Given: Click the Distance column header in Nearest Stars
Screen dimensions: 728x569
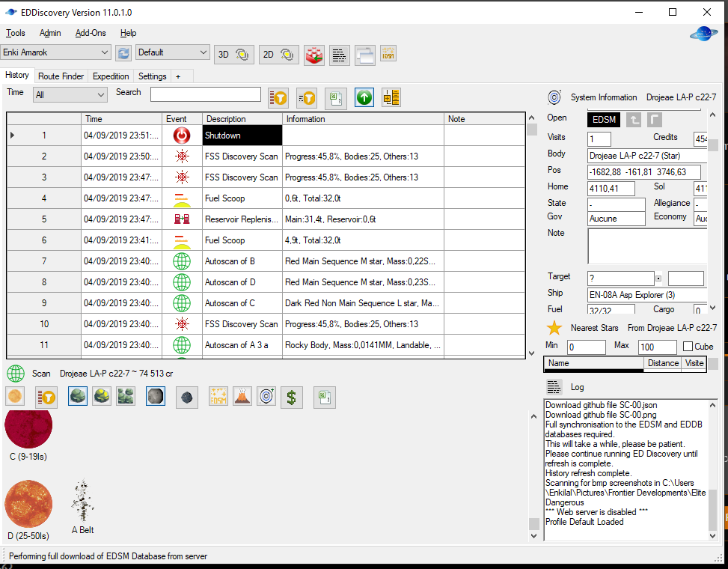Looking at the screenshot, I should pos(663,363).
